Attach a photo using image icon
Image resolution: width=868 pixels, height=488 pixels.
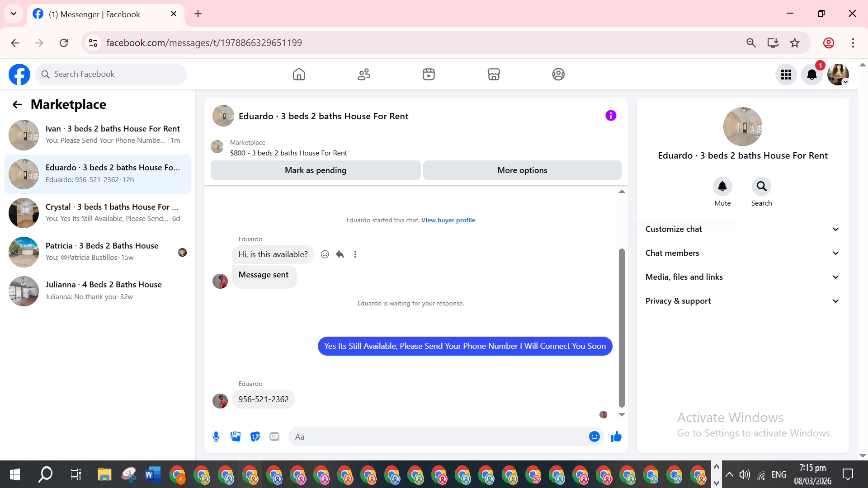(236, 436)
